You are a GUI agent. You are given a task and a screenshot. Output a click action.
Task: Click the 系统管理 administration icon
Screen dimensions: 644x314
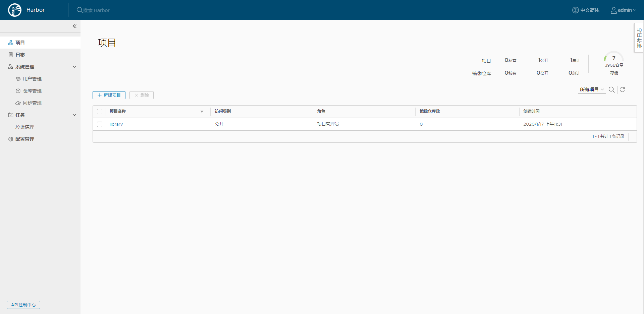tap(11, 67)
